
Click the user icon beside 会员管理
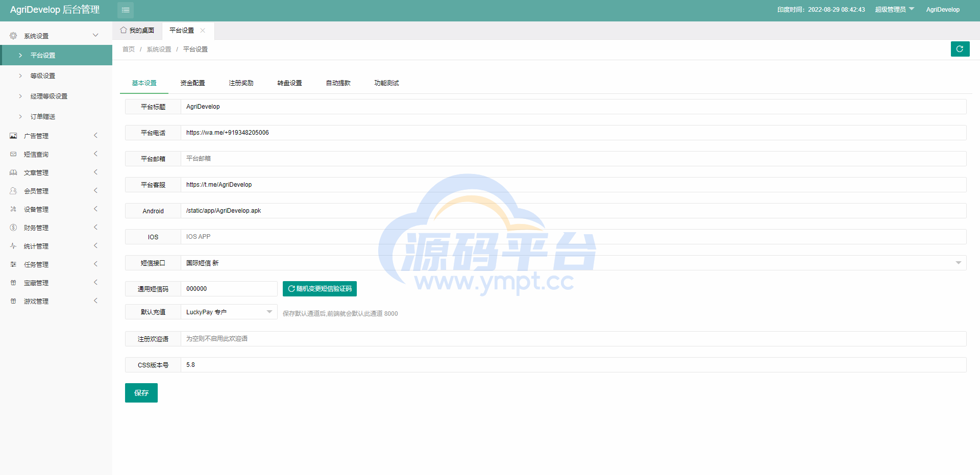13,191
